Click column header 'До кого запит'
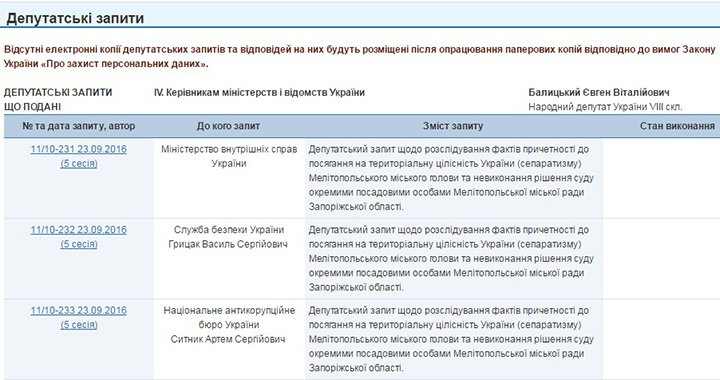Screen dimensions: 720x380 coord(228,126)
